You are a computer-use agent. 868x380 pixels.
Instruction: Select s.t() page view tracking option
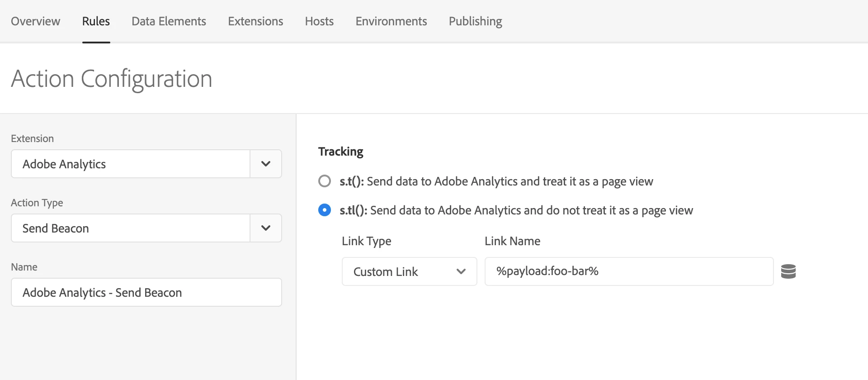tap(325, 181)
